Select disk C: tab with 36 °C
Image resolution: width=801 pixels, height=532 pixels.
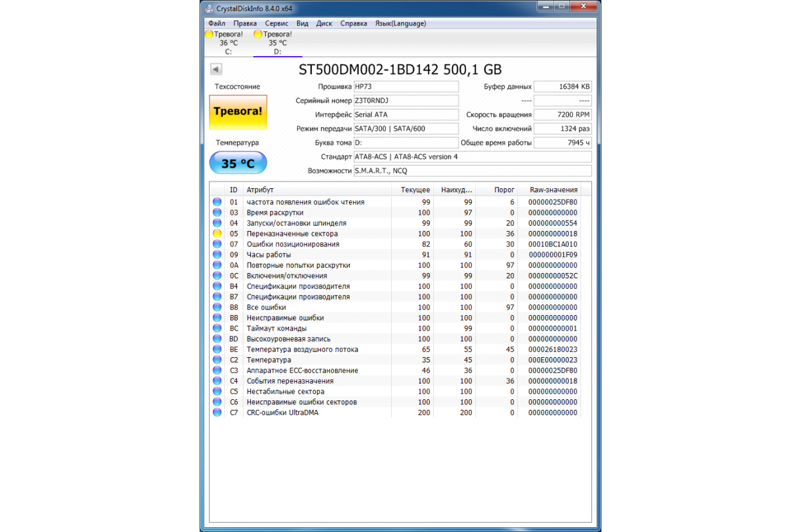tap(228, 42)
